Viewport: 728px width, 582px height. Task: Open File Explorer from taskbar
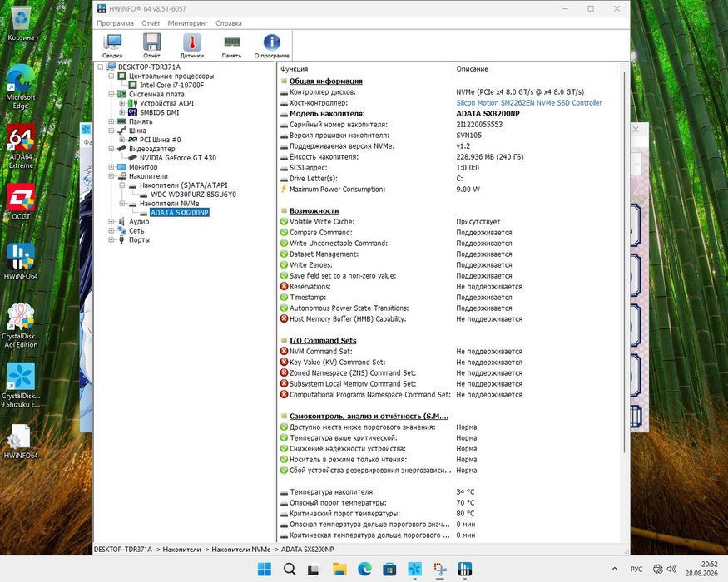point(339,569)
